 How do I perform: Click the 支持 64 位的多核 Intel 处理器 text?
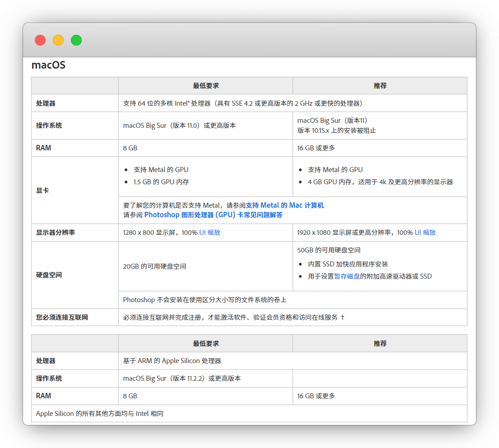(242, 103)
